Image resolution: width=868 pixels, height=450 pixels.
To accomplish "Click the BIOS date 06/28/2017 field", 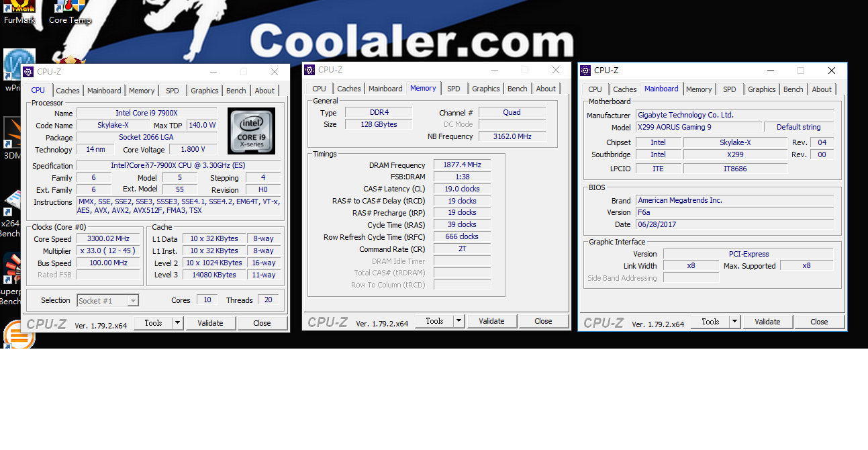I will (x=734, y=224).
